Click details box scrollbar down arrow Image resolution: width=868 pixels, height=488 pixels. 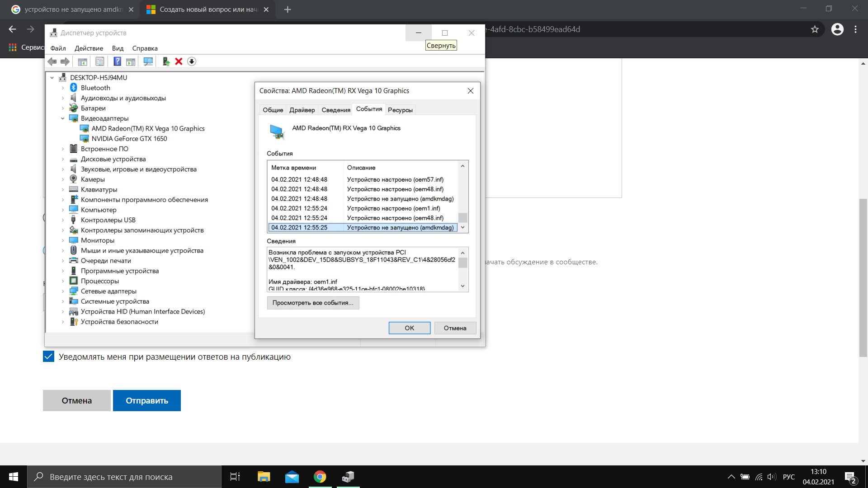click(x=462, y=286)
